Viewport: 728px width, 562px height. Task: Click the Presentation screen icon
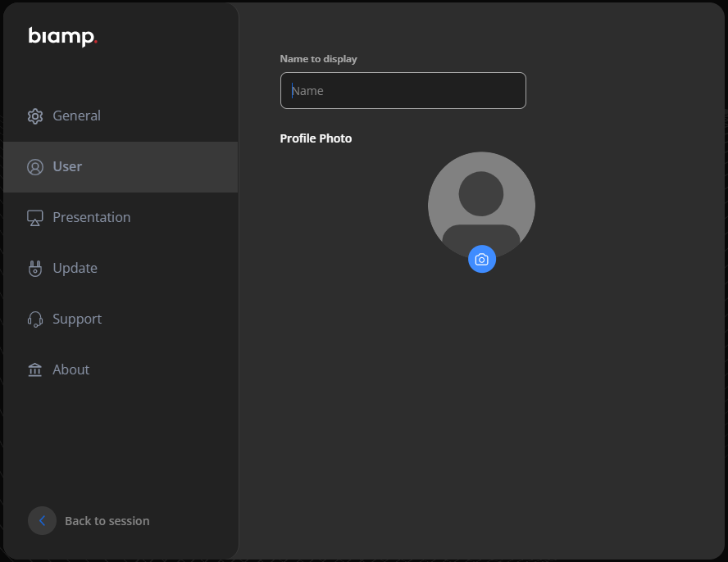34,218
